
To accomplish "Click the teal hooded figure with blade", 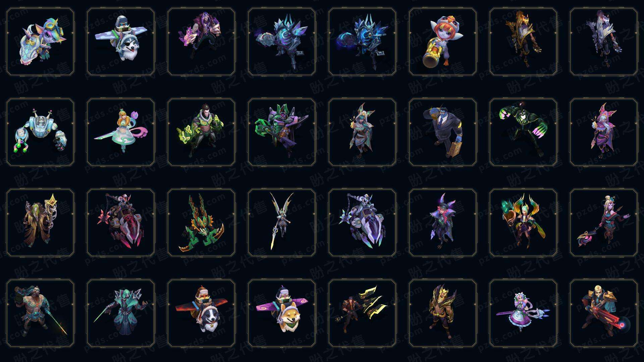I will (121, 313).
